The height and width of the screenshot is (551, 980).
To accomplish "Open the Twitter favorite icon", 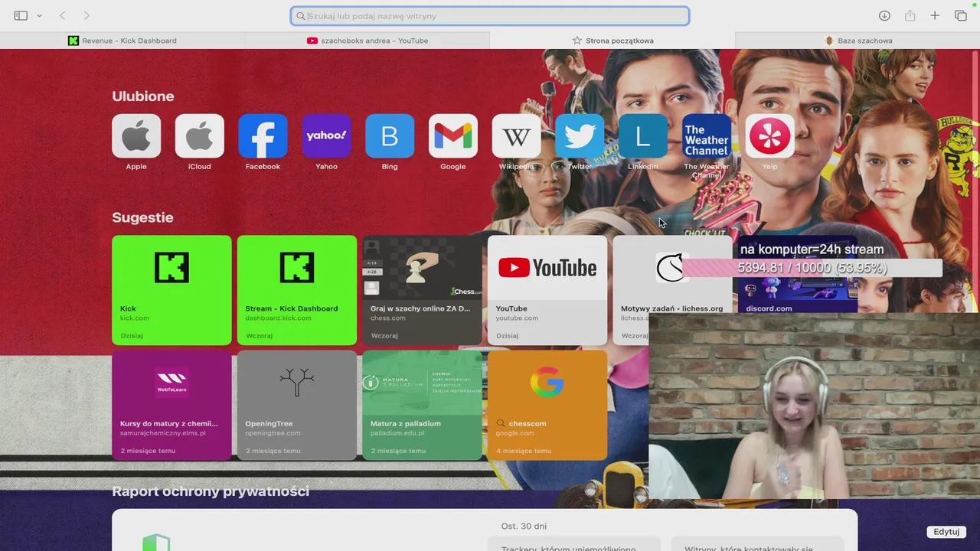I will [x=580, y=136].
